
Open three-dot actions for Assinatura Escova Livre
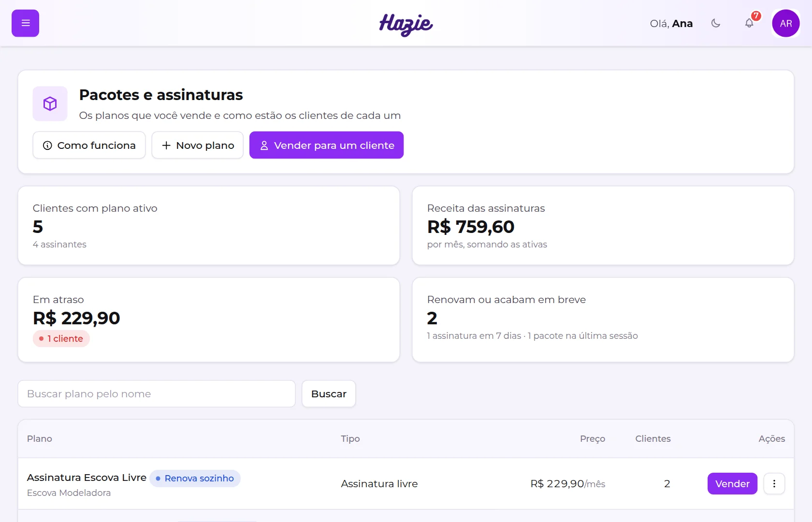pos(774,483)
